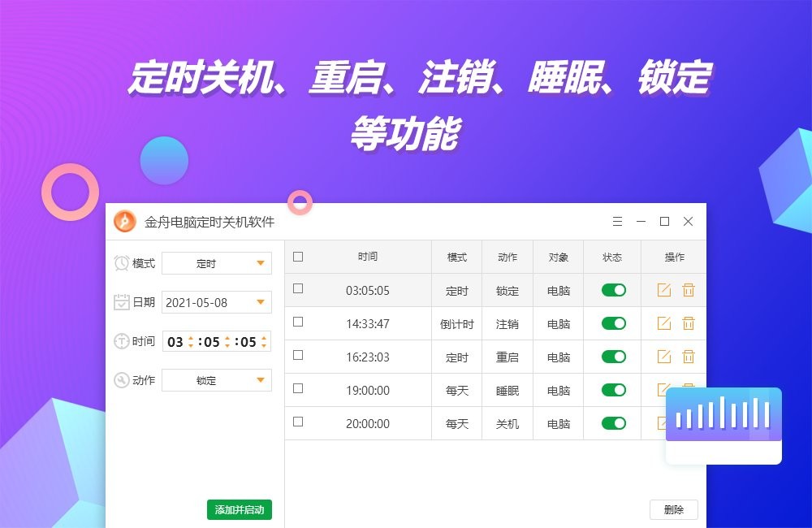Click the trash icon for the 20:00:00 shutdown task
This screenshot has width=812, height=528.
688,422
